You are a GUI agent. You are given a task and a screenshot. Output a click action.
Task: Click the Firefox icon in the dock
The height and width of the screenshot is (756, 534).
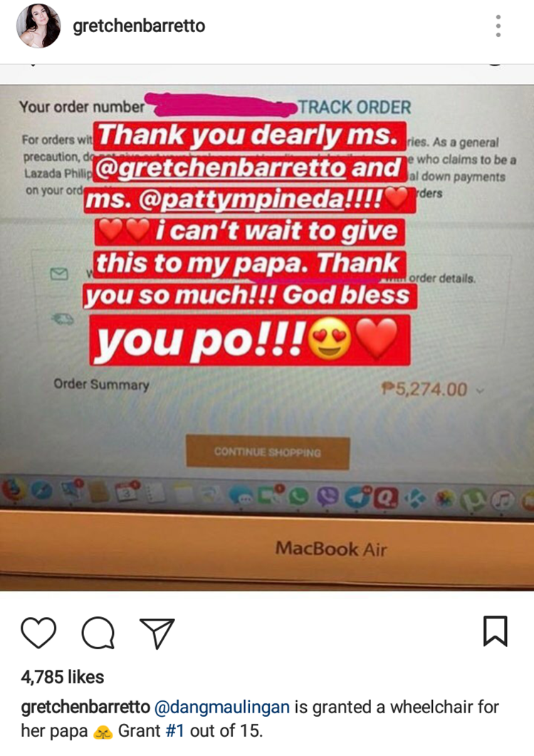point(13,491)
